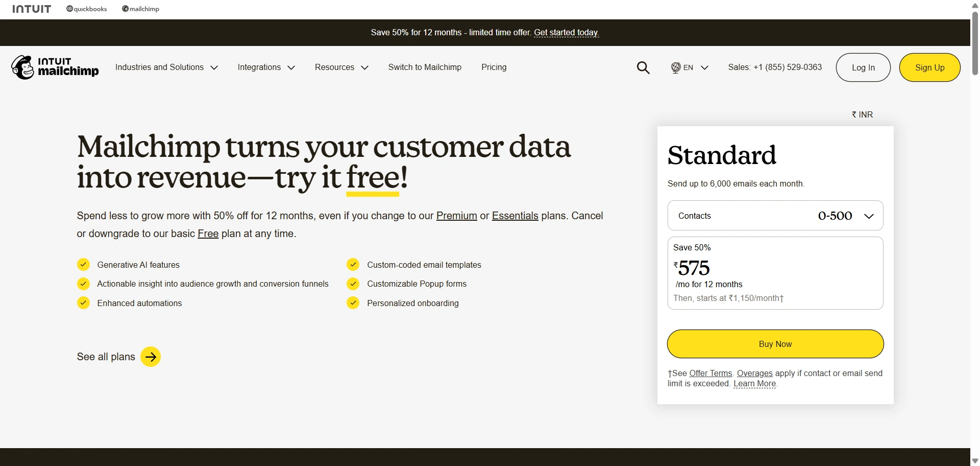Image resolution: width=980 pixels, height=466 pixels.
Task: Open the EN language dropdown chevron
Action: click(x=704, y=67)
